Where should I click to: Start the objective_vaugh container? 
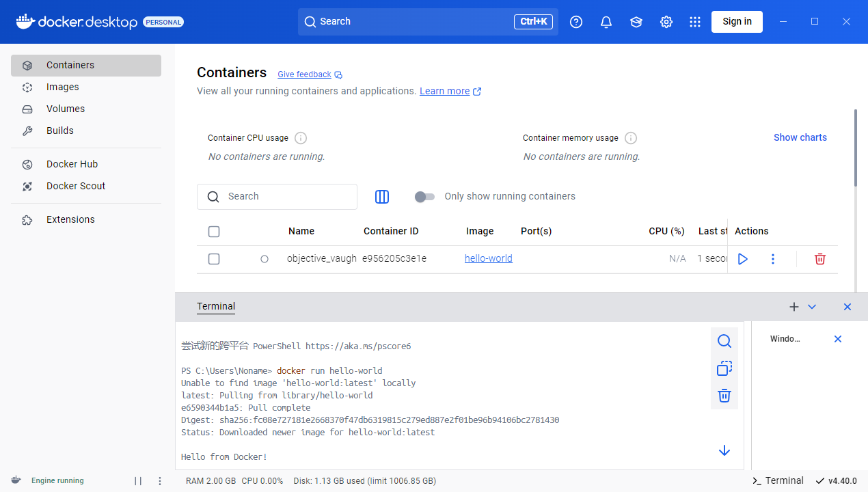743,259
